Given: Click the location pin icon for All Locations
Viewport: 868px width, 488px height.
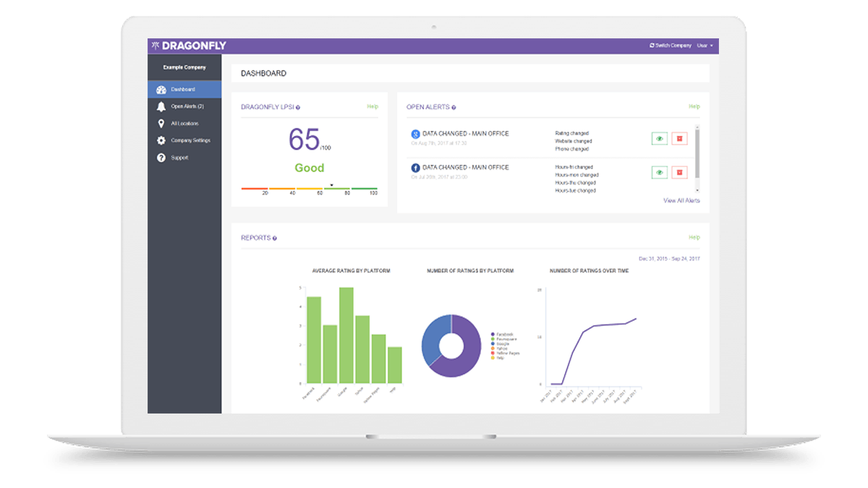Looking at the screenshot, I should point(161,124).
